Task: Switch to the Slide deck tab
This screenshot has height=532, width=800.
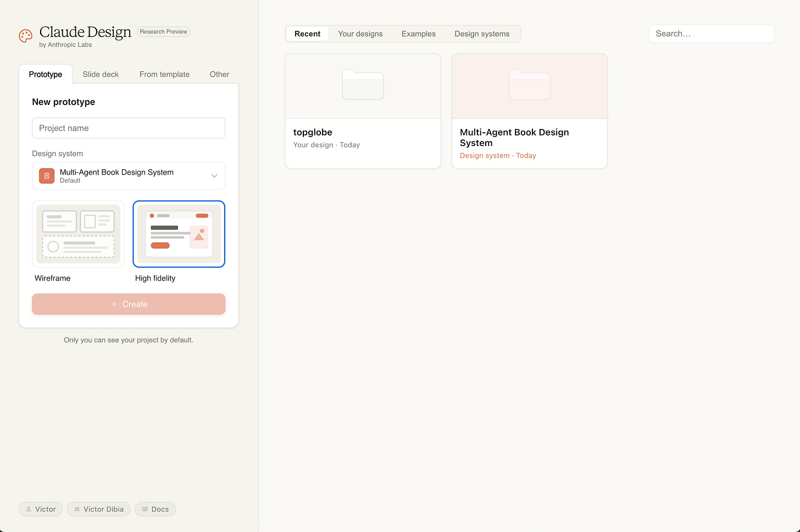Action: [101, 74]
